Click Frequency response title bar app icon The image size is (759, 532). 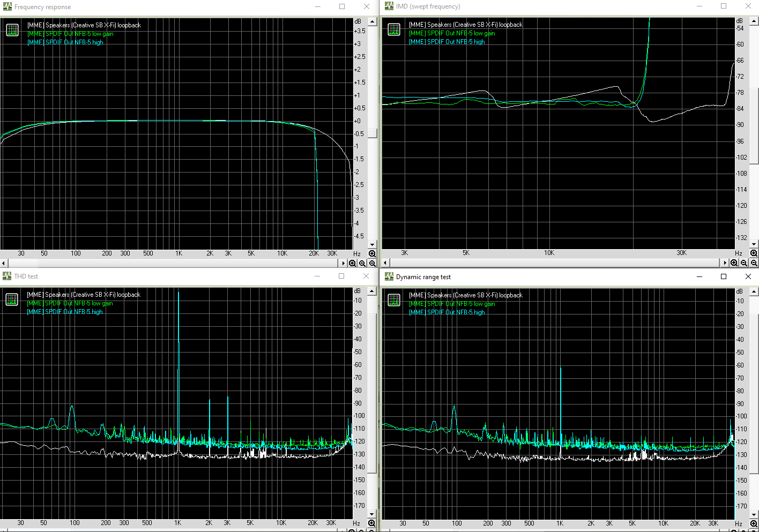pyautogui.click(x=7, y=6)
